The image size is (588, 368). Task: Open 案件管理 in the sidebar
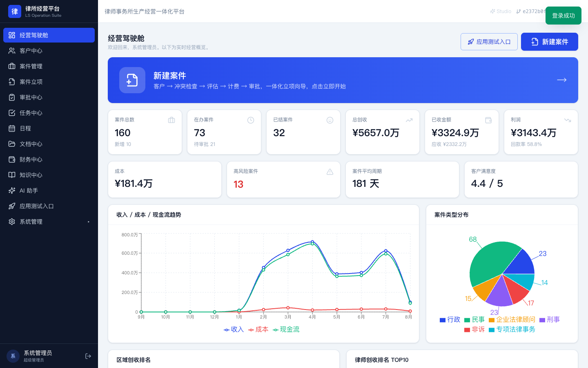(49, 66)
